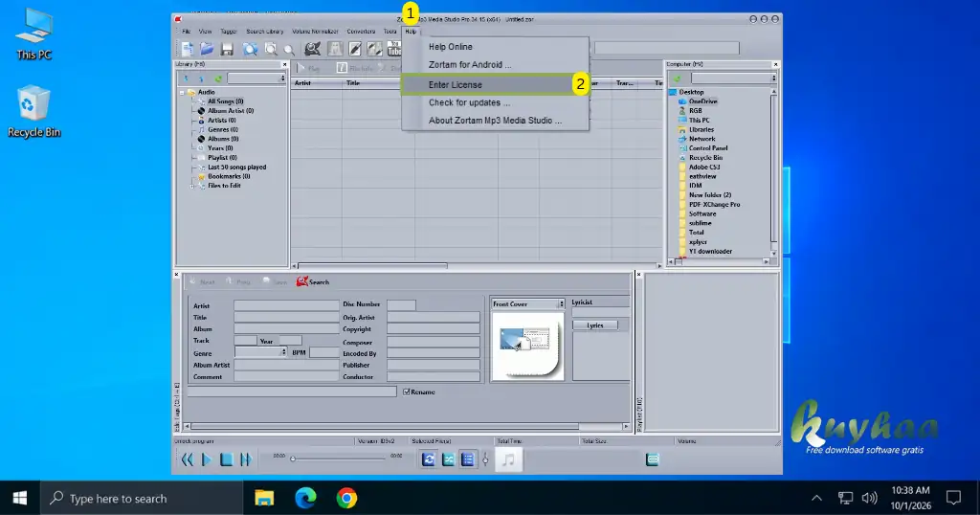Viewport: 980px width, 515px height.
Task: Select Last 50 songs played
Action: coord(237,167)
